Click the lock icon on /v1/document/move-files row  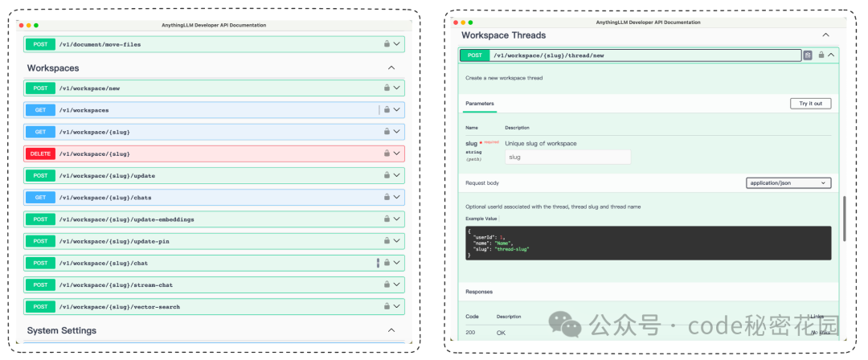tap(387, 44)
